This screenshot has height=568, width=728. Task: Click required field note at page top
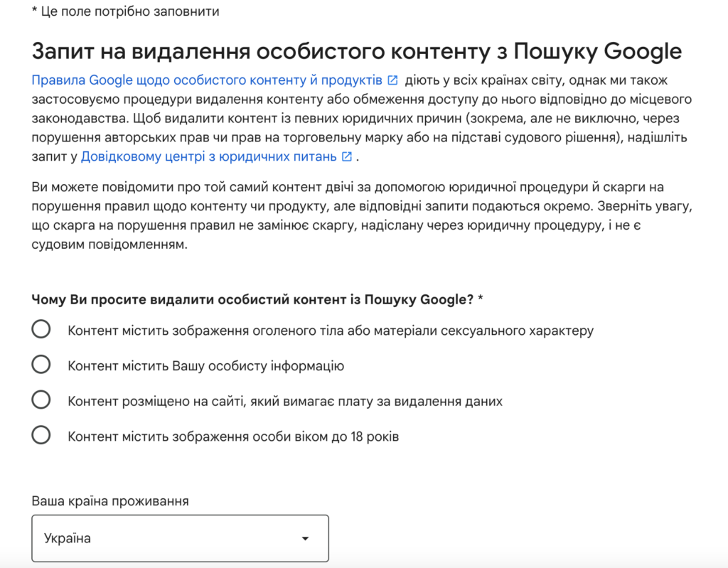tap(125, 11)
